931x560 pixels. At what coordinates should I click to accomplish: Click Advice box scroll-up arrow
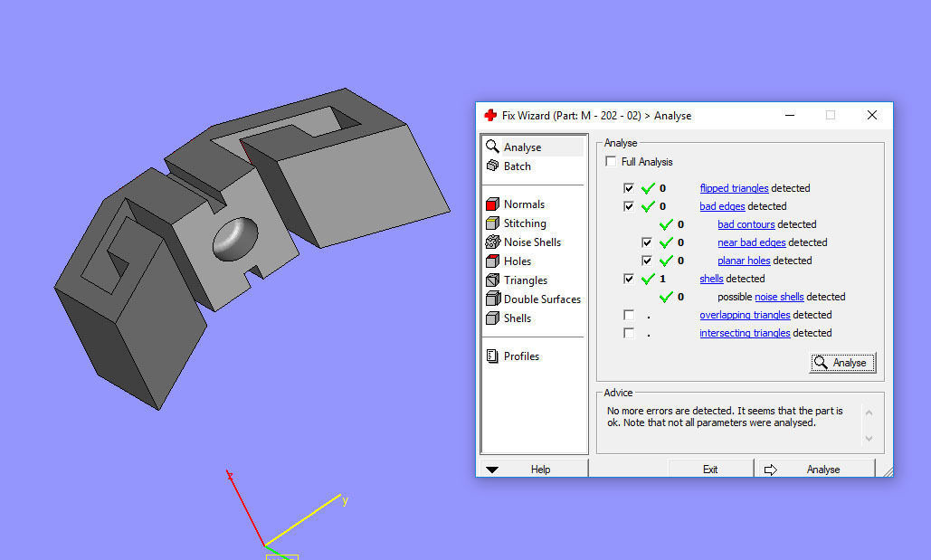coord(869,413)
